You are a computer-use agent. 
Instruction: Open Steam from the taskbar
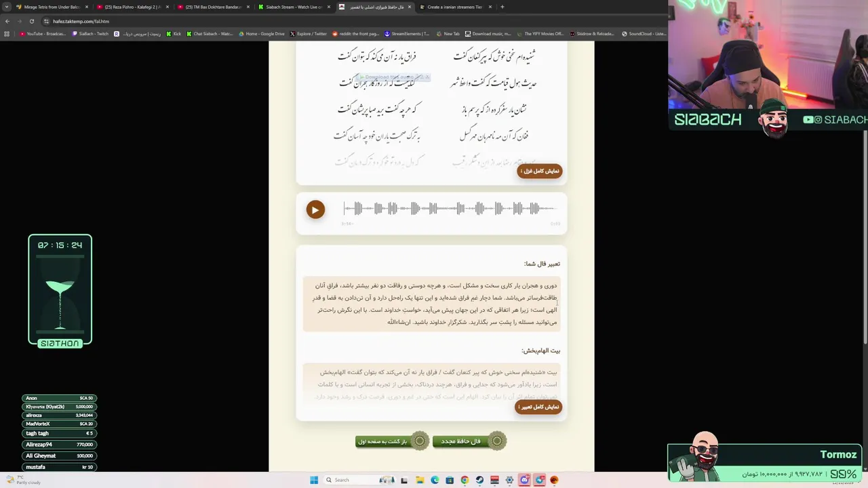click(479, 480)
